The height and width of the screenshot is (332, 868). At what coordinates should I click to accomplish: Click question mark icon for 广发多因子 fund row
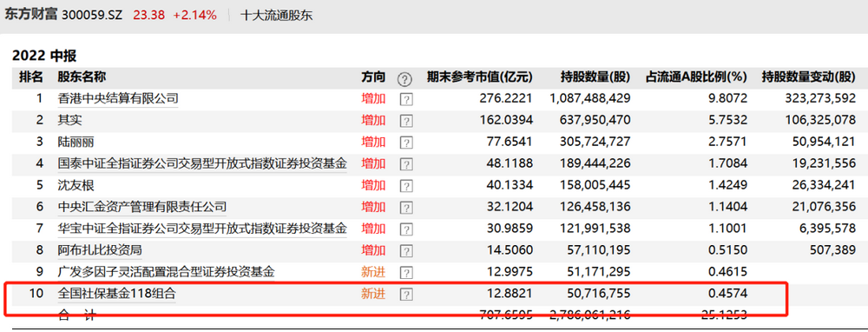click(x=406, y=272)
